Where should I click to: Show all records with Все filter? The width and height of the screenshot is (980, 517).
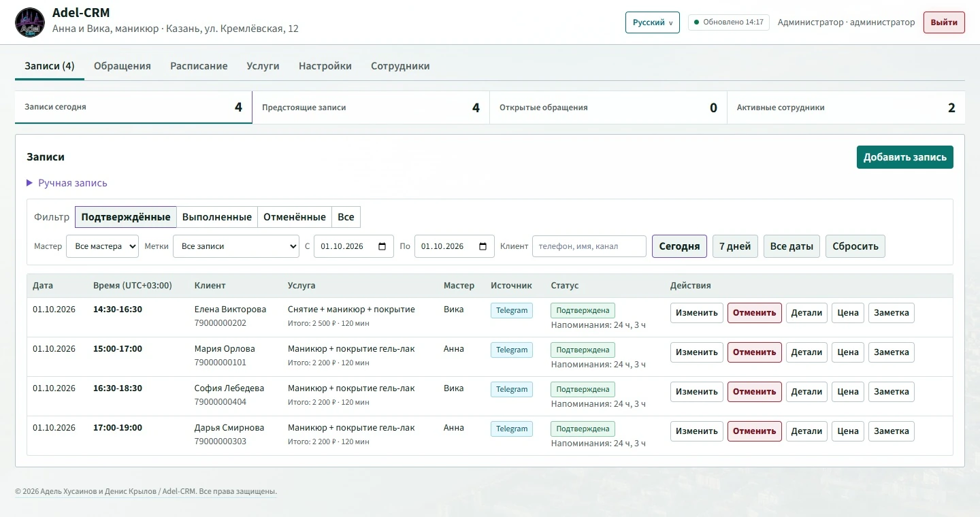[x=346, y=217]
